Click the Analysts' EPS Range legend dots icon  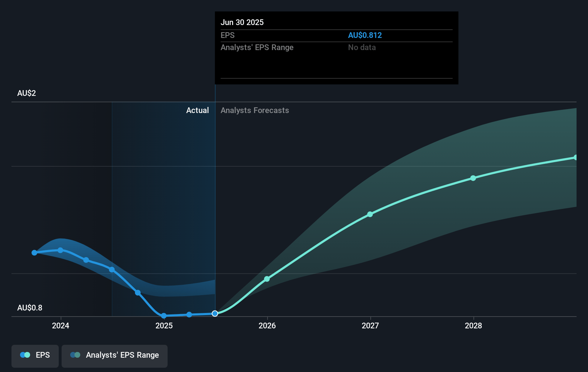click(x=75, y=355)
